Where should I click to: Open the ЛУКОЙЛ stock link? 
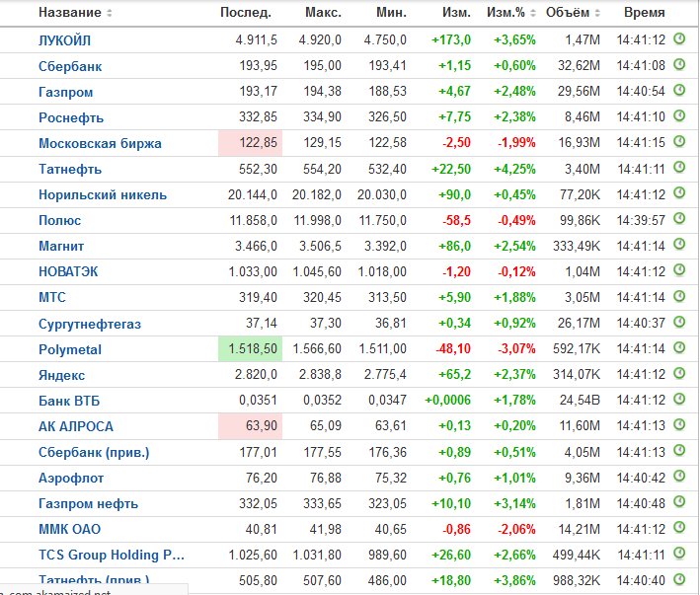(65, 40)
